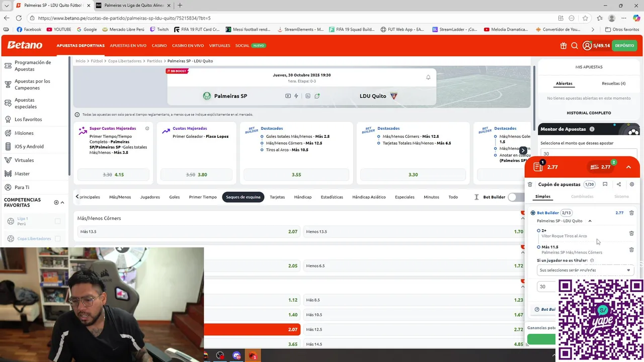Open bet coupon settings gear
The image size is (644, 362).
(x=632, y=185)
